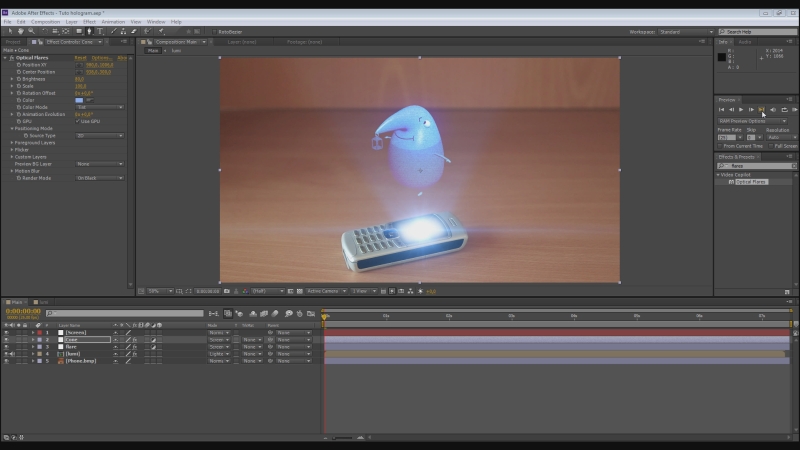Expand the Foreground Layers property group
The image size is (800, 450).
click(12, 142)
